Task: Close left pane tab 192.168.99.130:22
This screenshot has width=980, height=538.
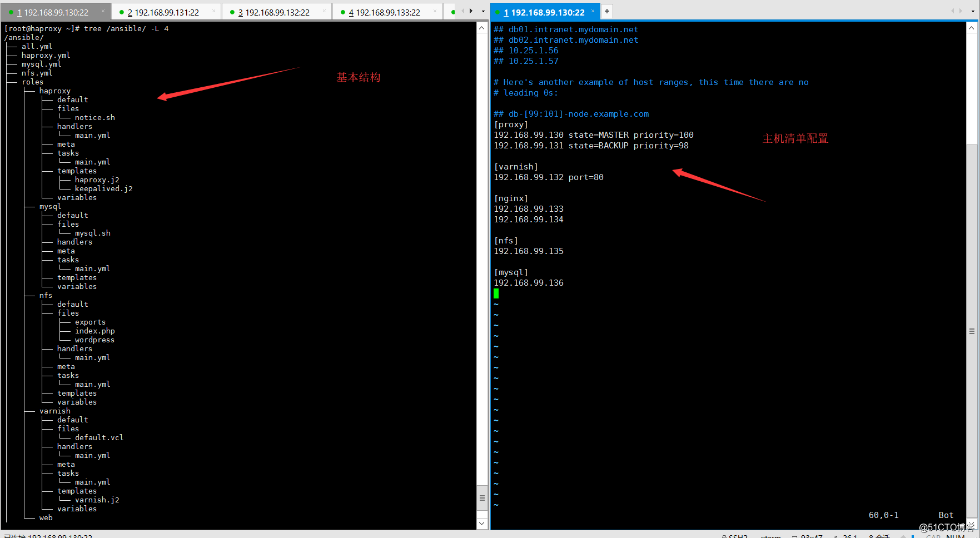Action: pyautogui.click(x=103, y=11)
